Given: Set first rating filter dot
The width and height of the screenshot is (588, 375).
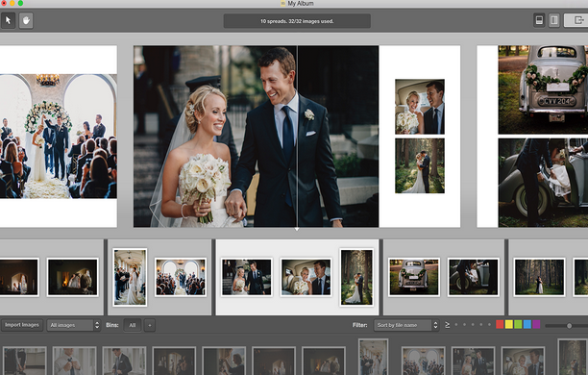Looking at the screenshot, I should click(456, 325).
